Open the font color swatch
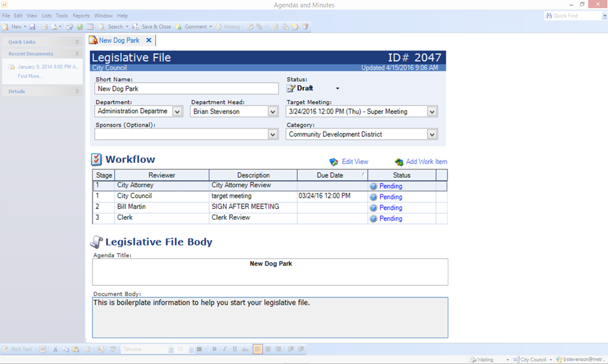 [199, 349]
